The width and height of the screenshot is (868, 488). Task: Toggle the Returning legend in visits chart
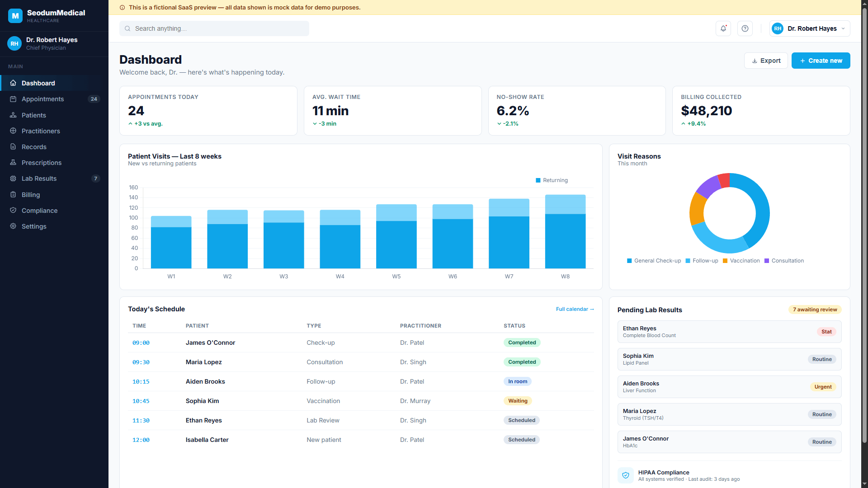552,180
